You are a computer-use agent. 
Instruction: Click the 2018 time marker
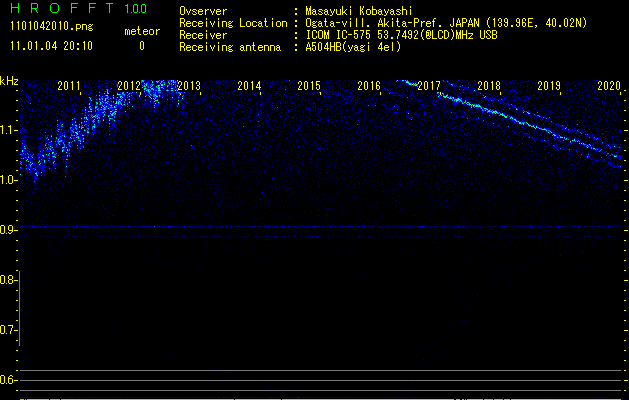click(489, 85)
